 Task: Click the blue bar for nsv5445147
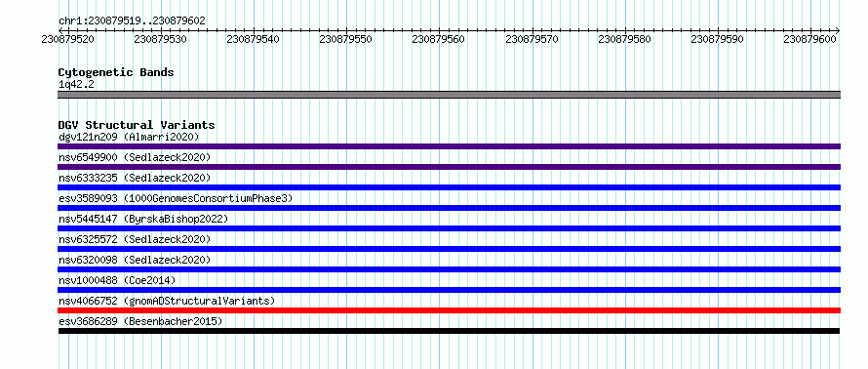tap(449, 228)
